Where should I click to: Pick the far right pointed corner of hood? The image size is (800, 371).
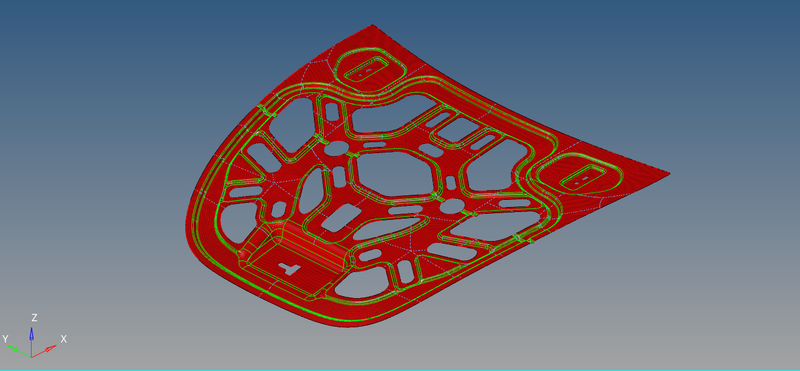click(668, 174)
